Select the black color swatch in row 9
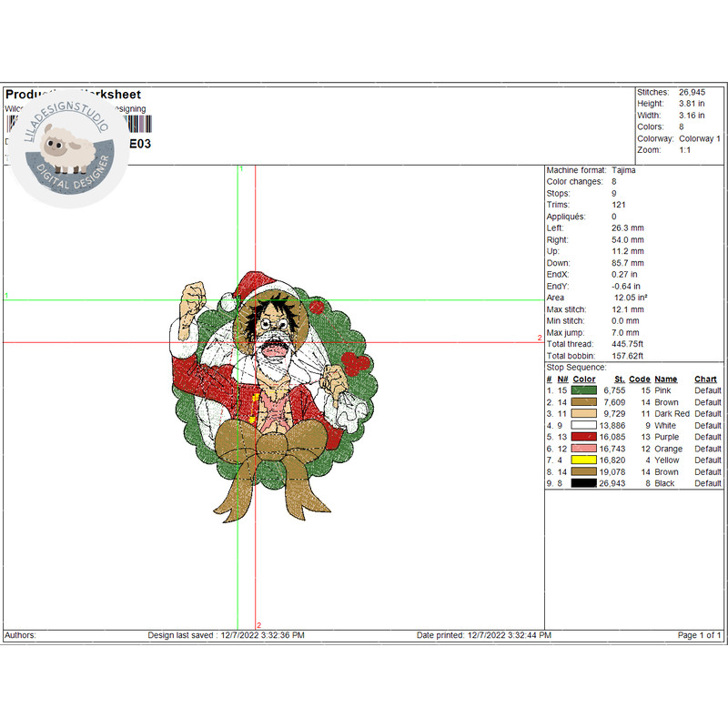Screen dimensions: 728x728 tap(583, 484)
